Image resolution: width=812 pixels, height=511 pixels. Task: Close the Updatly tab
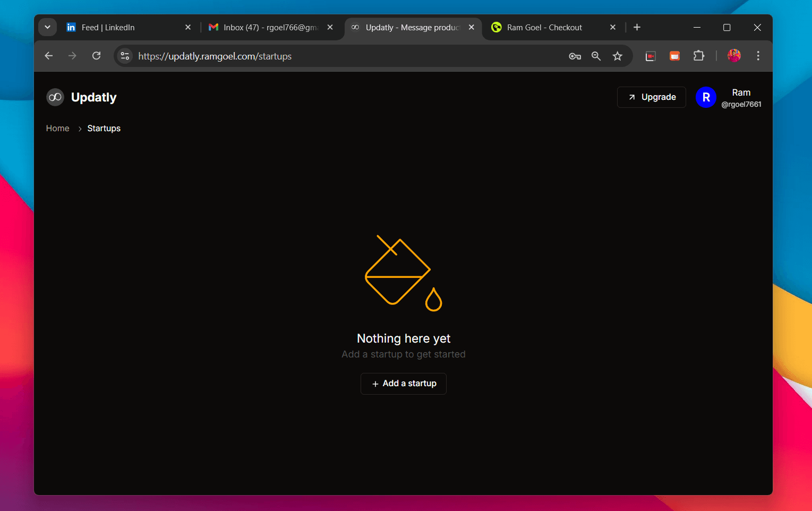point(472,28)
